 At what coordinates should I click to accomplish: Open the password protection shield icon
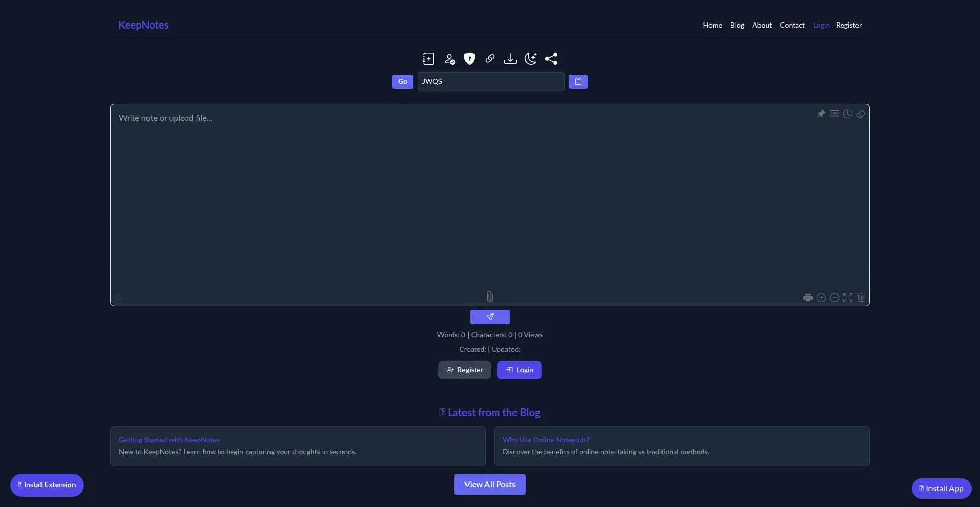pos(470,59)
